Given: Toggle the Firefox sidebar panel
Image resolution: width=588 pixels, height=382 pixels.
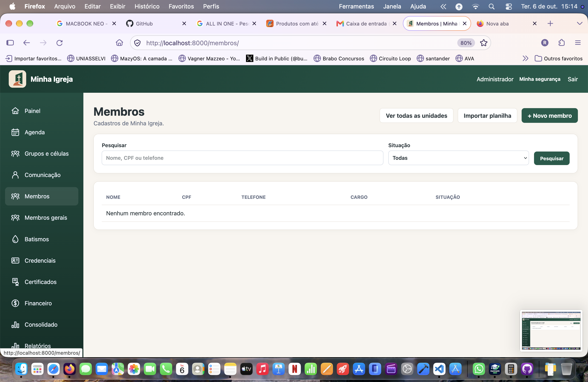Looking at the screenshot, I should point(10,43).
